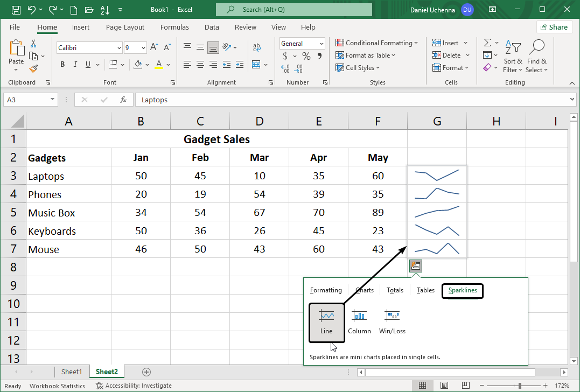The width and height of the screenshot is (580, 392).
Task: Select Format as Table
Action: click(x=365, y=55)
